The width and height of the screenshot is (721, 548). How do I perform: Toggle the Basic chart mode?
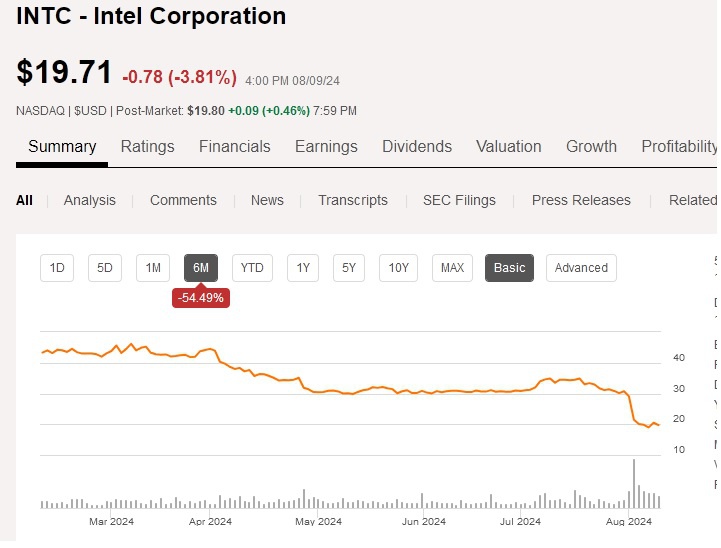[509, 268]
